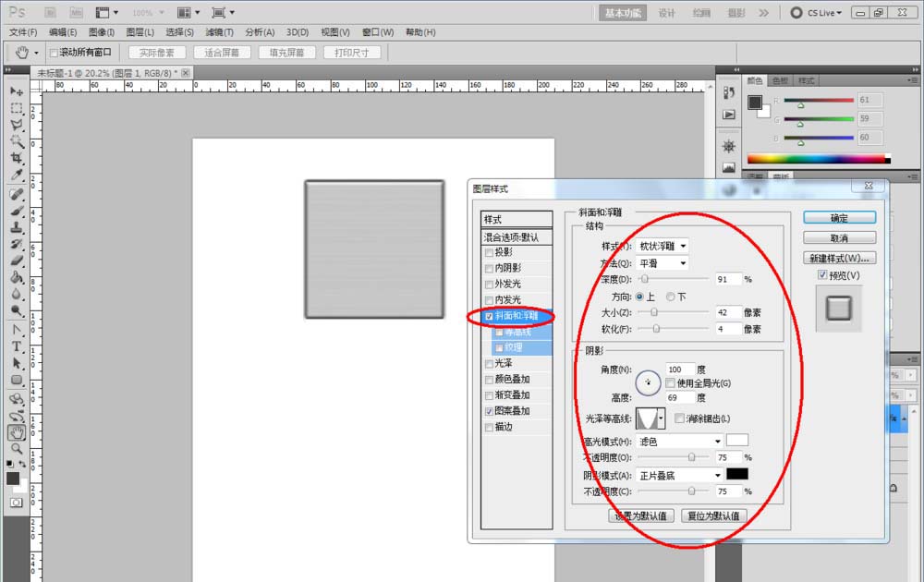This screenshot has height=582, width=924.
Task: Open the 样式 bevel style dropdown
Action: 663,247
